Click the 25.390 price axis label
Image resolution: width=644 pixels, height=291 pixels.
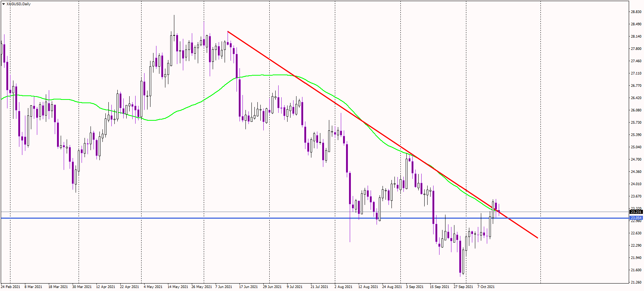(636, 135)
